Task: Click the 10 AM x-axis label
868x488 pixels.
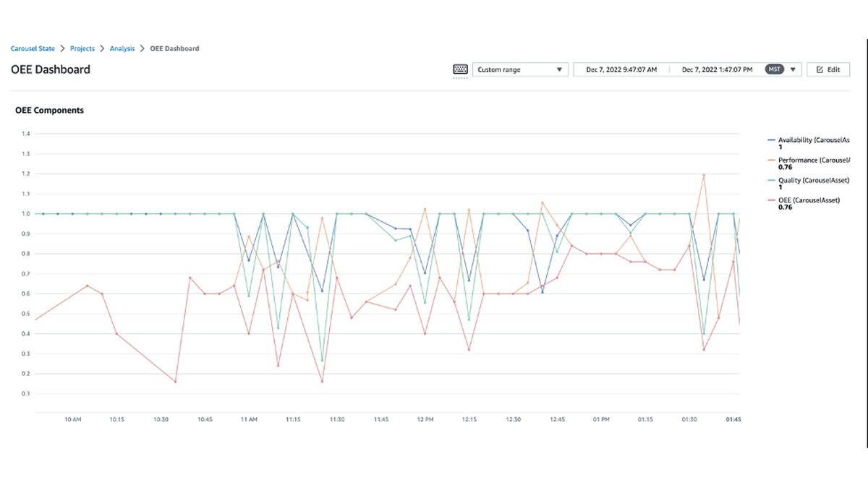Action: pos(72,419)
